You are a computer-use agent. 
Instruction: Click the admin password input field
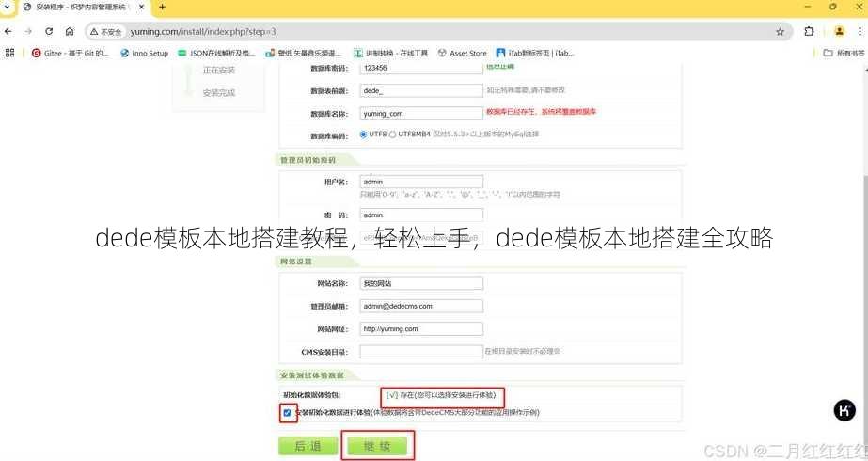[421, 215]
